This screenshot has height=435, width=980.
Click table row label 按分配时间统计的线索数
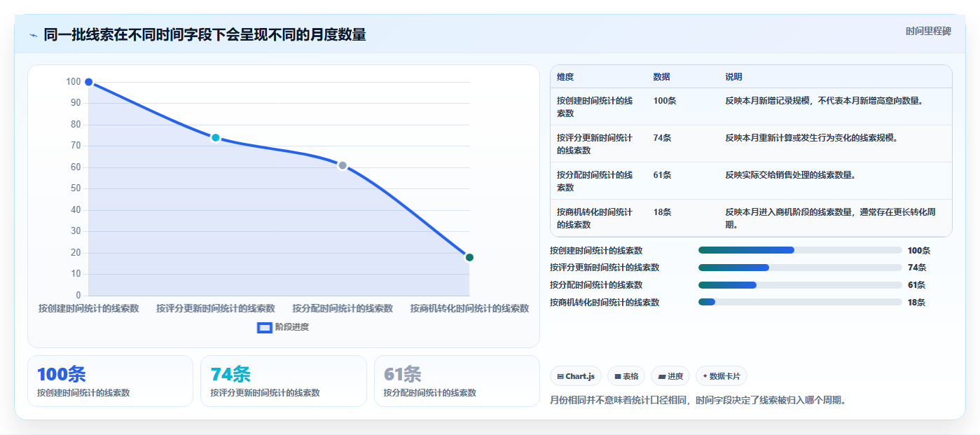click(x=595, y=181)
